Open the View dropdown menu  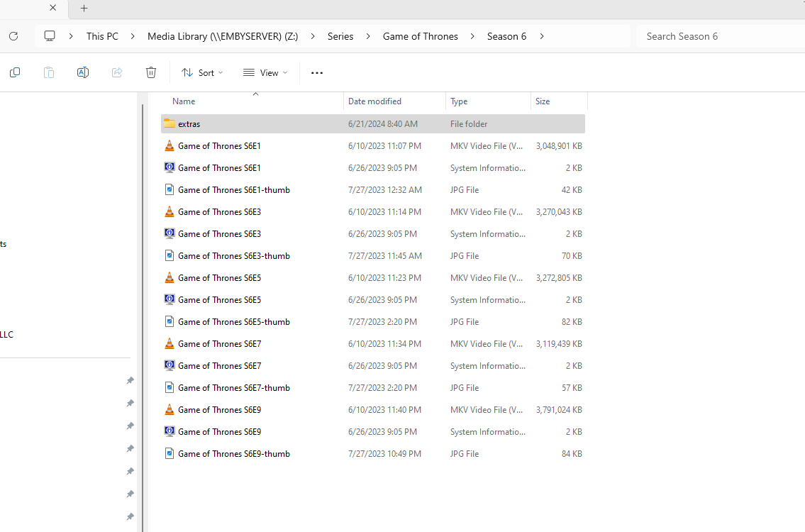(265, 72)
